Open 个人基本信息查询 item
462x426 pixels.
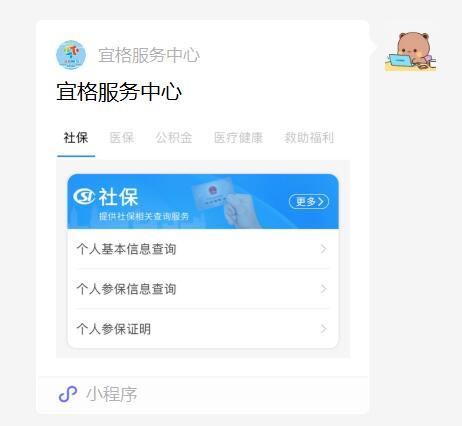pyautogui.click(x=203, y=249)
